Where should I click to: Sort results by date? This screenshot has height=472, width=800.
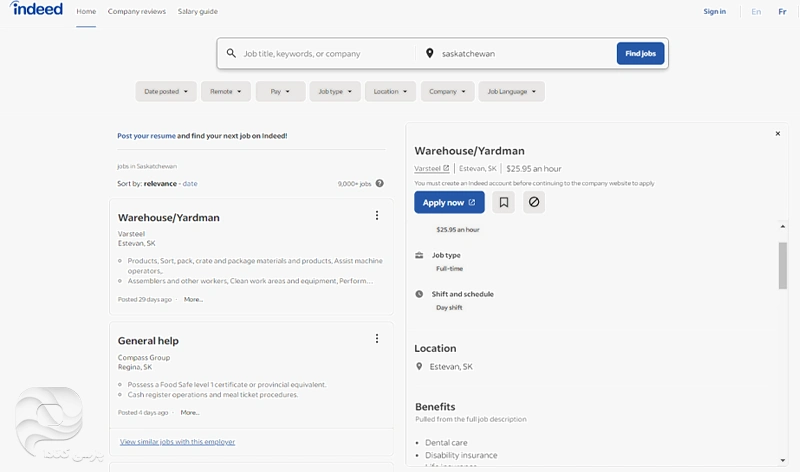click(x=190, y=184)
